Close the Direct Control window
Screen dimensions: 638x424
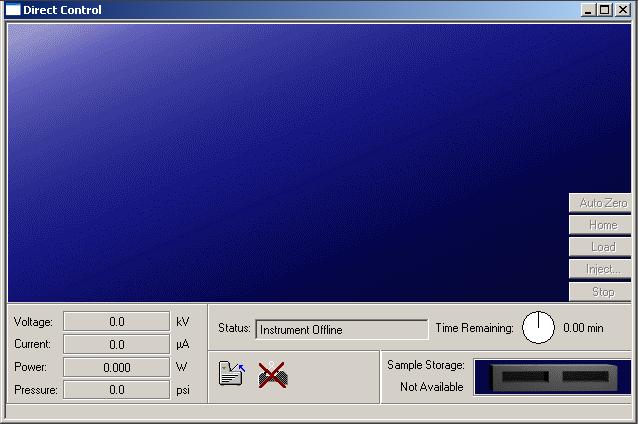[x=623, y=10]
